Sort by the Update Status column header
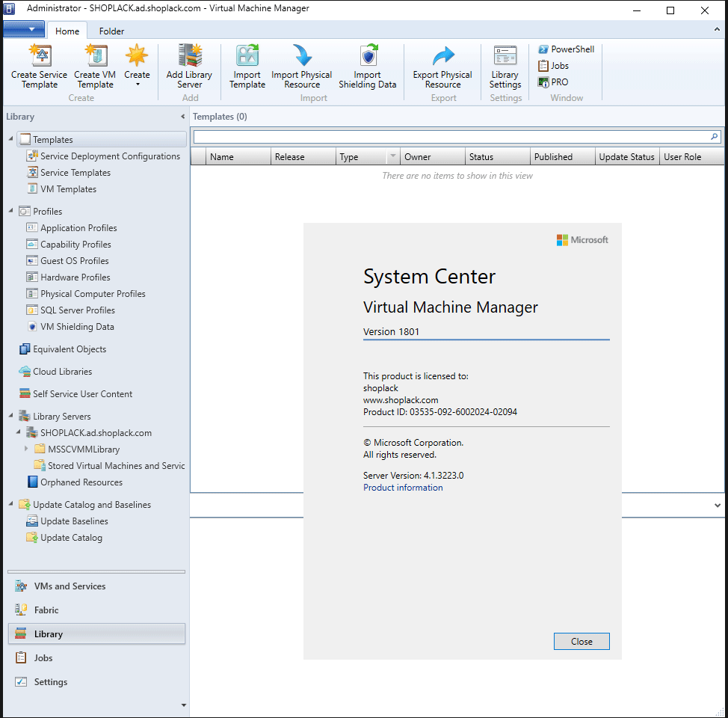728x718 pixels. pyautogui.click(x=627, y=157)
